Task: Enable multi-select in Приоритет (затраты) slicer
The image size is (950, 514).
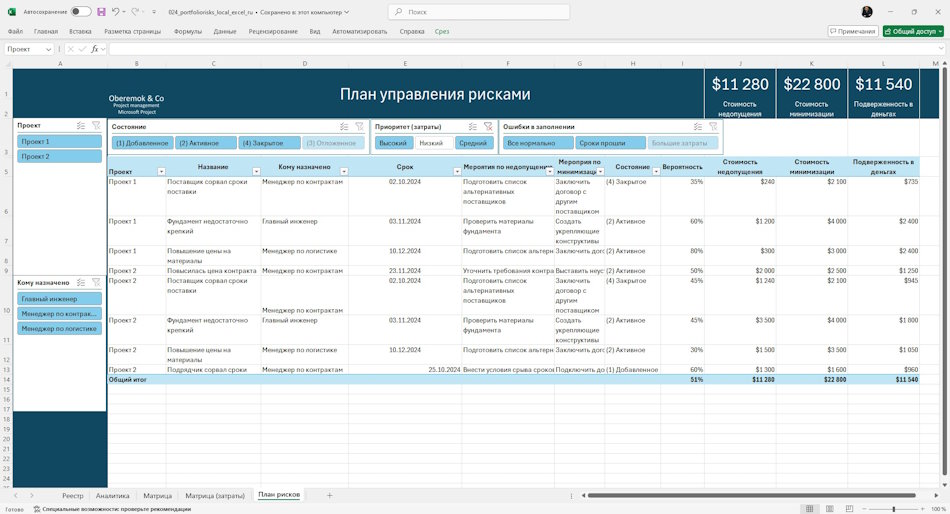Action: (473, 127)
